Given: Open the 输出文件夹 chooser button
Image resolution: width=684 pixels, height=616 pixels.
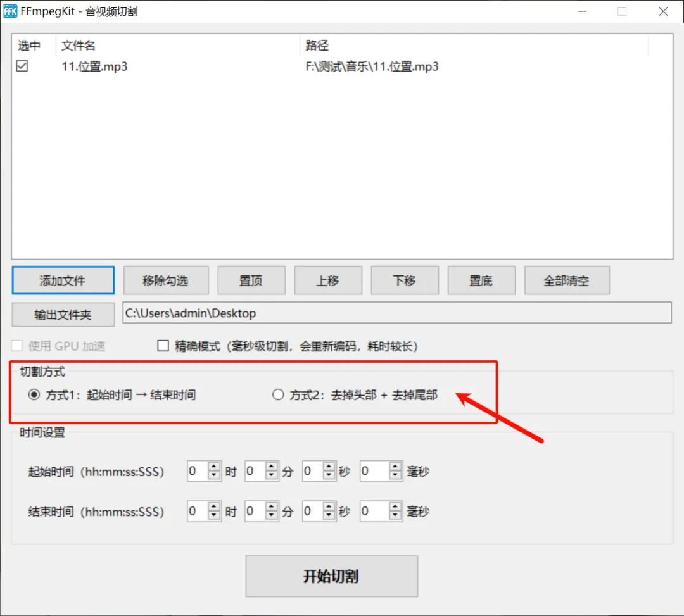Looking at the screenshot, I should (63, 314).
